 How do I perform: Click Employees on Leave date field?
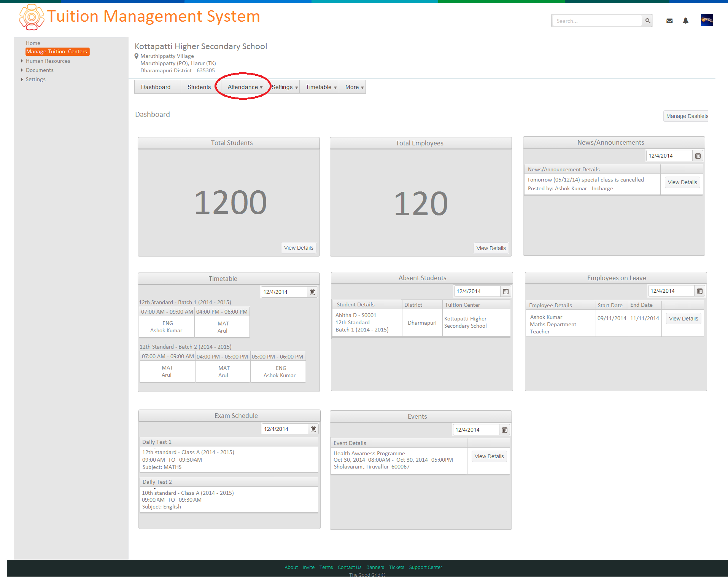[x=671, y=291]
